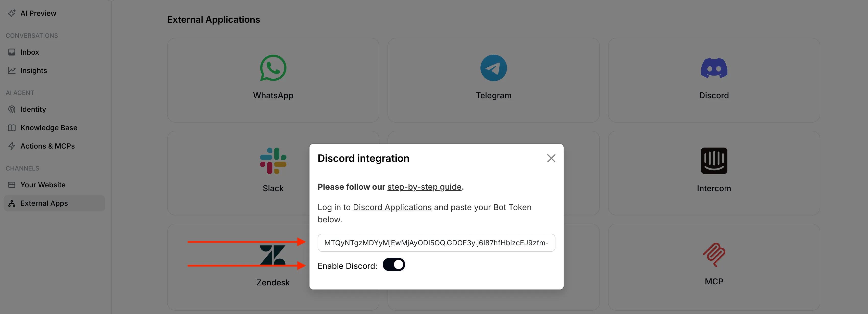Click the Knowledge Base book icon
The width and height of the screenshot is (868, 314).
pyautogui.click(x=12, y=127)
